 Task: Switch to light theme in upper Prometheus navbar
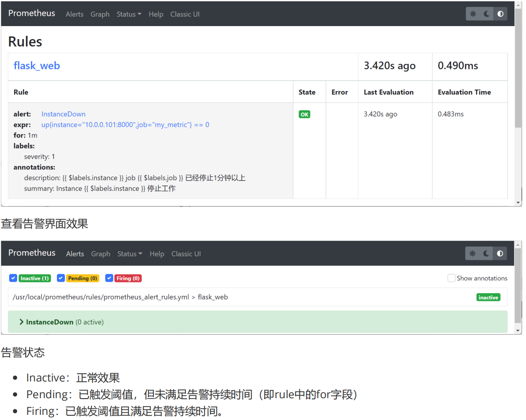473,14
